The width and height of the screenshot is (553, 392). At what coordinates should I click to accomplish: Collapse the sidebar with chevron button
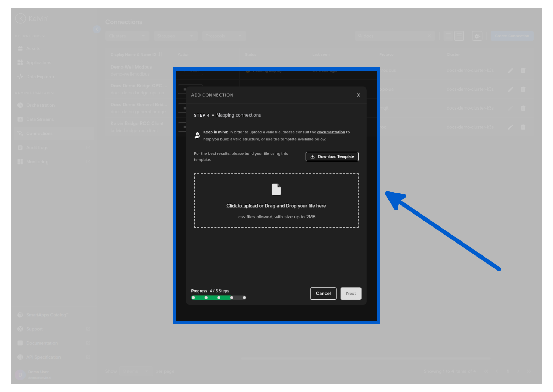pyautogui.click(x=97, y=29)
